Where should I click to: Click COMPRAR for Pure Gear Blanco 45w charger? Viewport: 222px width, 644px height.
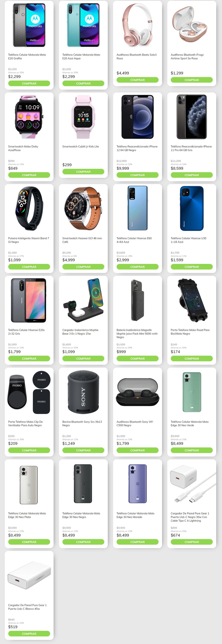(29, 634)
